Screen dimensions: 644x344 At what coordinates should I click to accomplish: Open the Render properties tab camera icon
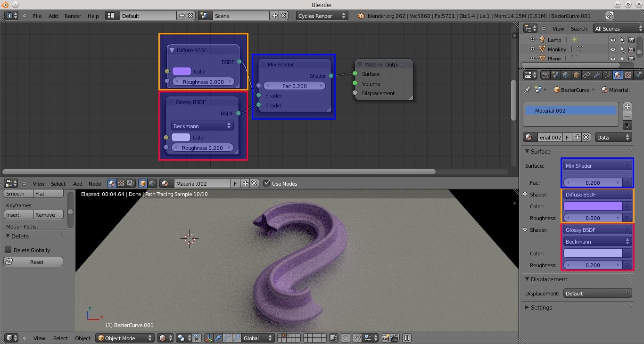click(545, 75)
